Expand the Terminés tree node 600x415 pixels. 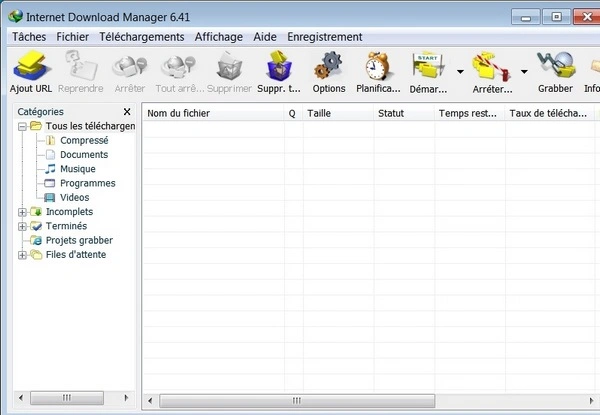tap(22, 227)
